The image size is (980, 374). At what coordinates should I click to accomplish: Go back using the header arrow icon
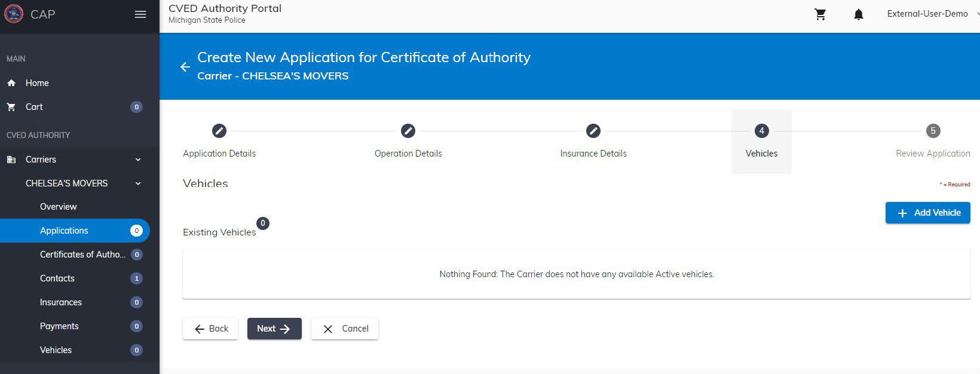click(x=185, y=67)
